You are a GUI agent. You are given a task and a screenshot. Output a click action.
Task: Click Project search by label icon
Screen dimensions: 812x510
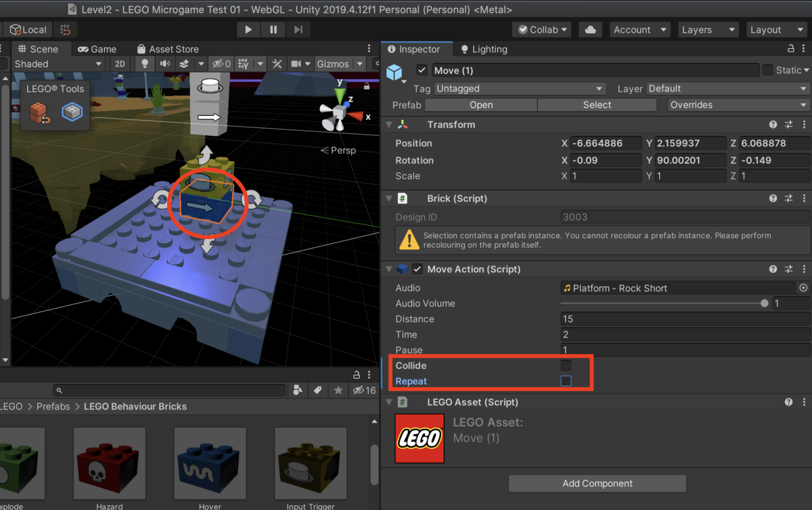(x=318, y=390)
